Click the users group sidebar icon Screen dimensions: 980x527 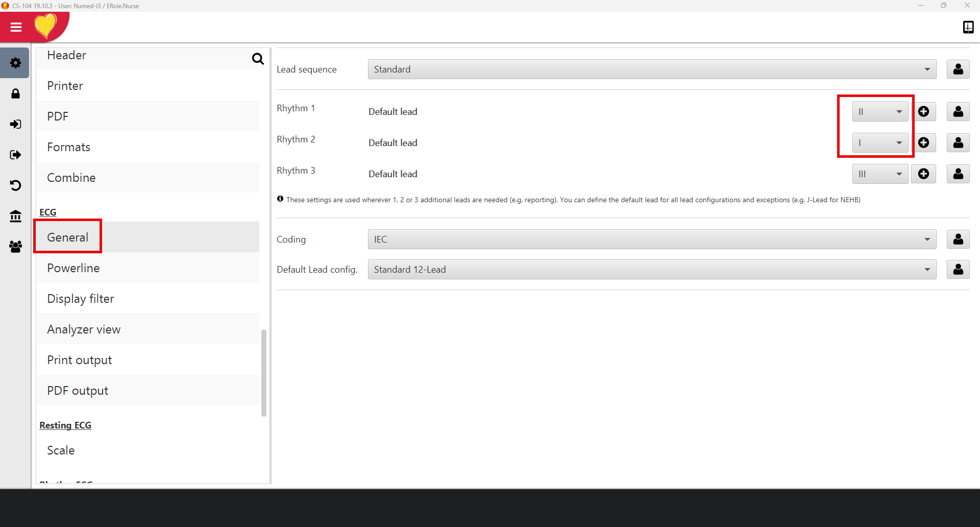click(15, 247)
